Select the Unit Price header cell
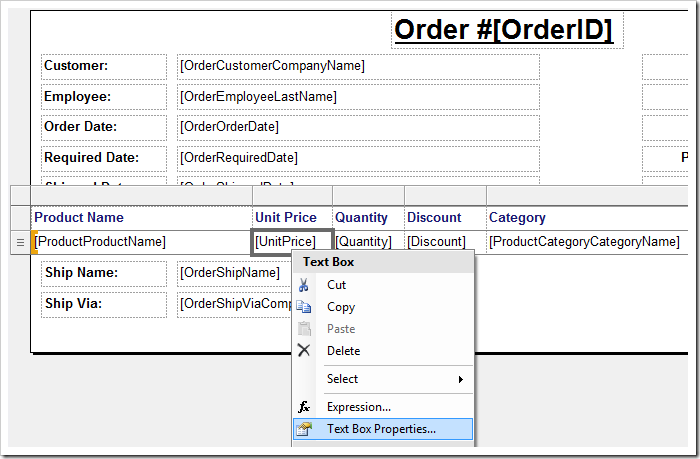Screen dimensions: 700x459 [x=292, y=218]
